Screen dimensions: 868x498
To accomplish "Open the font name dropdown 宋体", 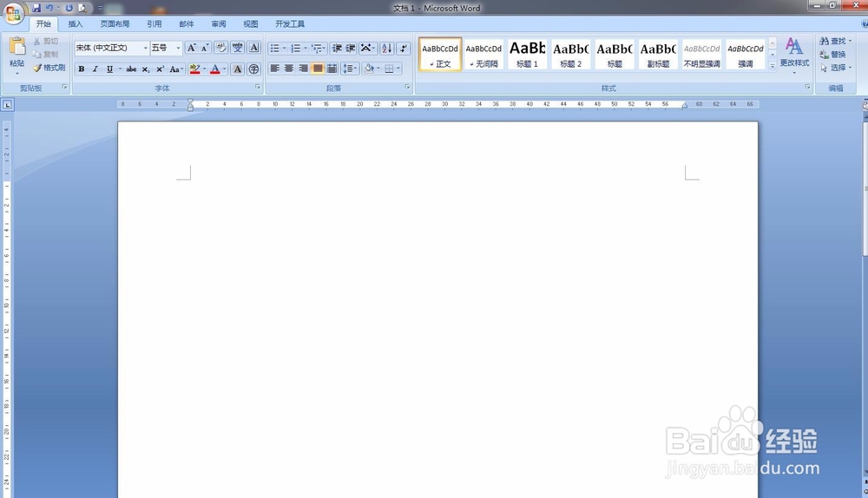I will [x=146, y=48].
